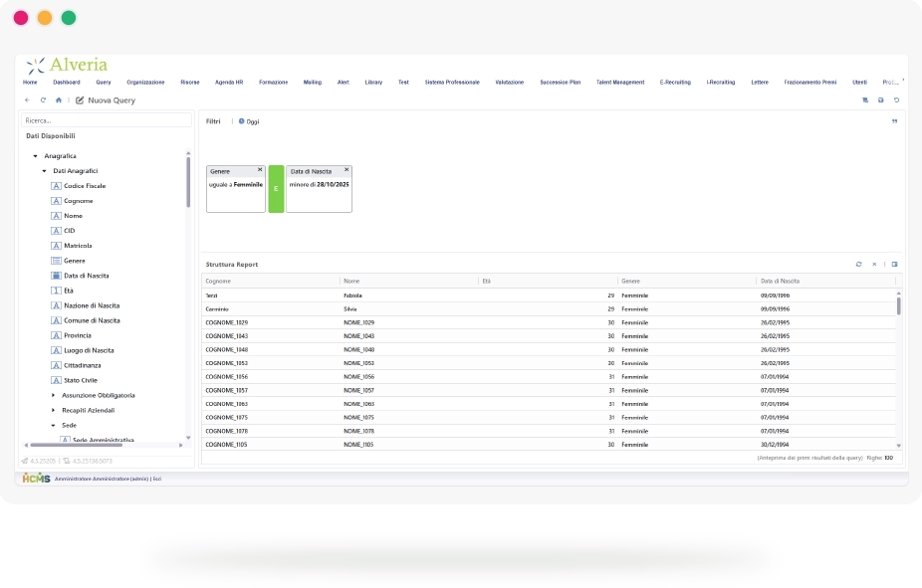Click the list icon beside Genere in the tree
The width and height of the screenshot is (922, 588).
(56, 261)
